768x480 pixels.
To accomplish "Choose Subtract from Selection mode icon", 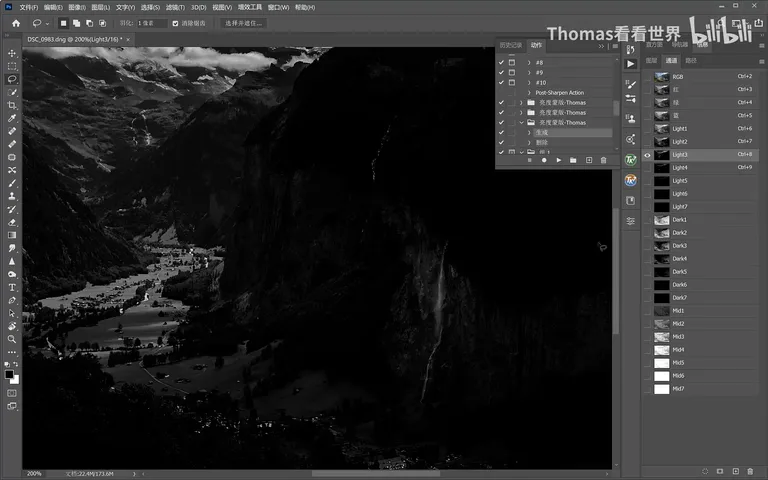I will (x=89, y=23).
